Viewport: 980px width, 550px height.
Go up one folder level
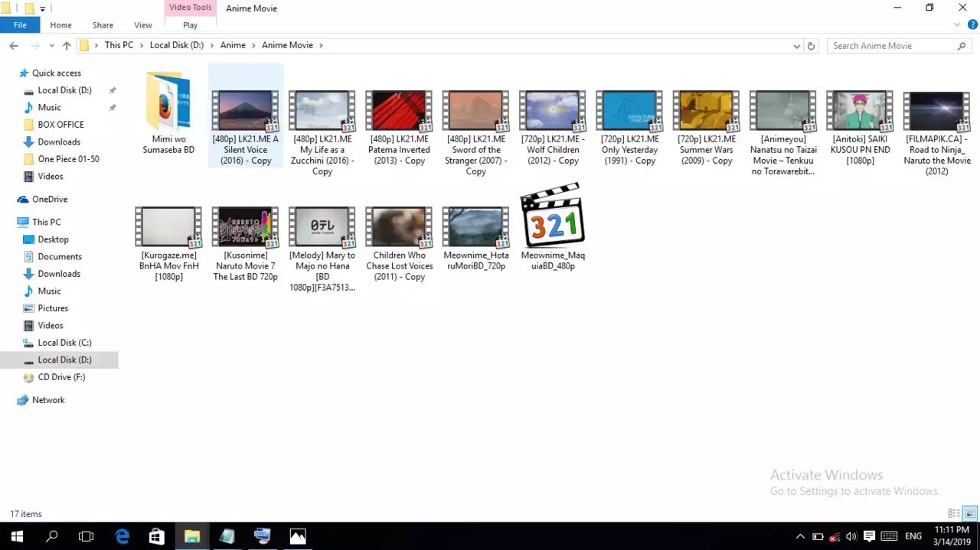[x=67, y=46]
